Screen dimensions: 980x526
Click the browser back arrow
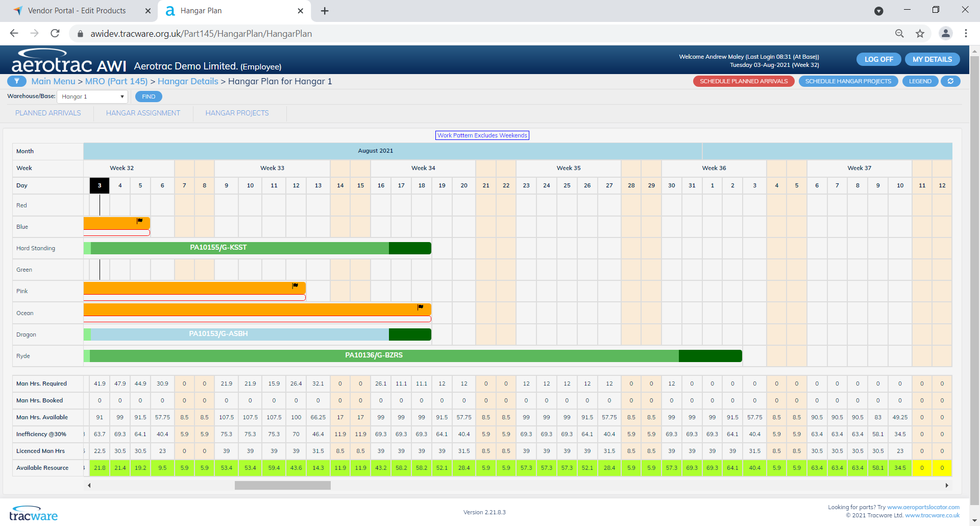pyautogui.click(x=14, y=33)
